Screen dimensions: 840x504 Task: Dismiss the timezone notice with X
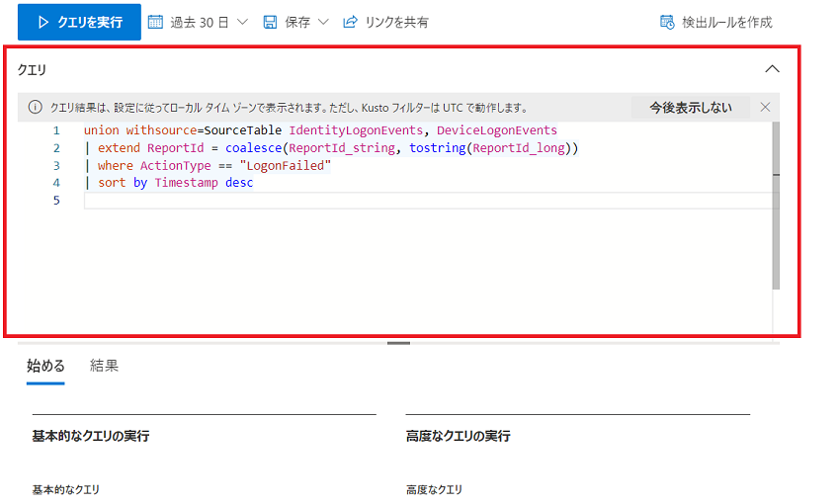click(766, 107)
